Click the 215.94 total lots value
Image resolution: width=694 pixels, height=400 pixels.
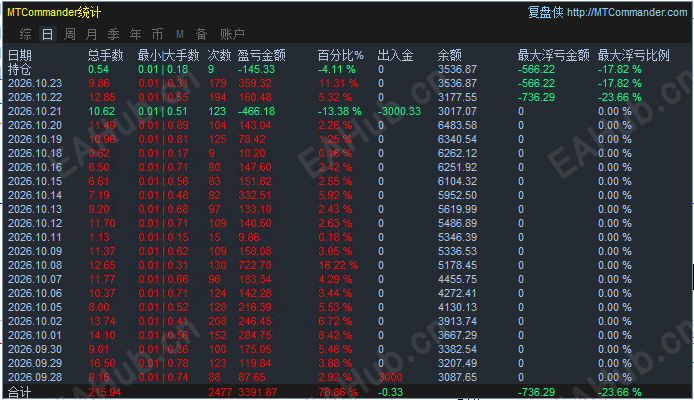[x=104, y=392]
